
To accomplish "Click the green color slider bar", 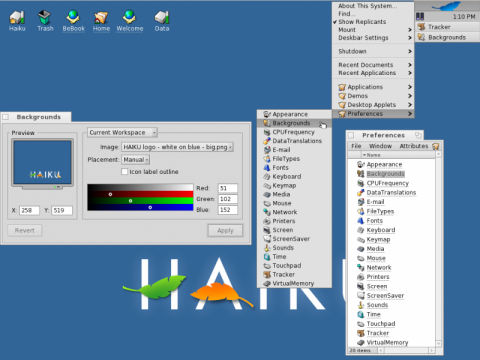I will (140, 201).
